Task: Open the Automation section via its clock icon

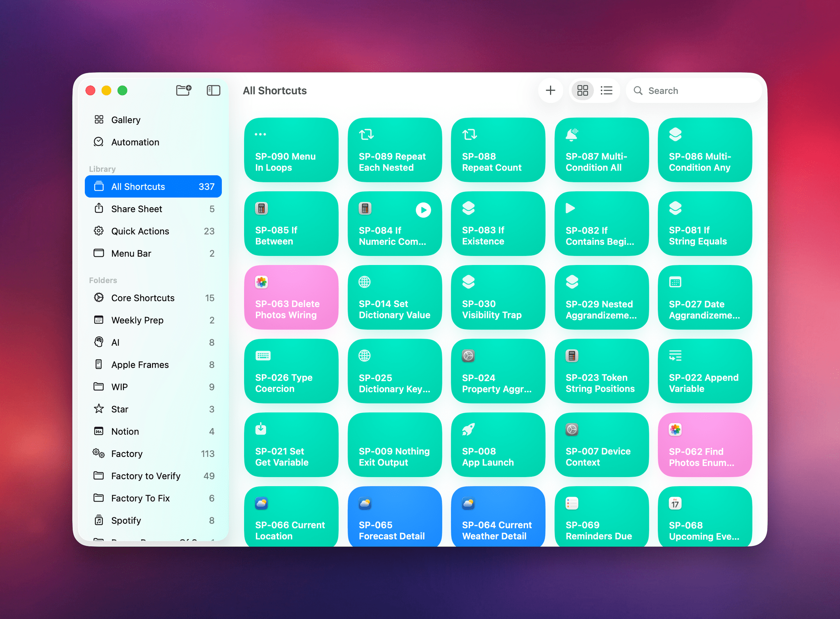Action: 99,142
